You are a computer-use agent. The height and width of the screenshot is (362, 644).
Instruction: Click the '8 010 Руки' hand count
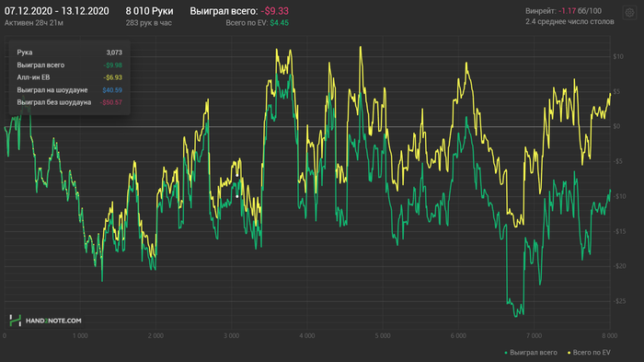click(149, 11)
